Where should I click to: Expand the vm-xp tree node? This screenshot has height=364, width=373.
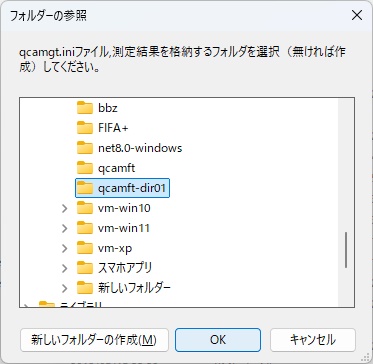coord(64,249)
